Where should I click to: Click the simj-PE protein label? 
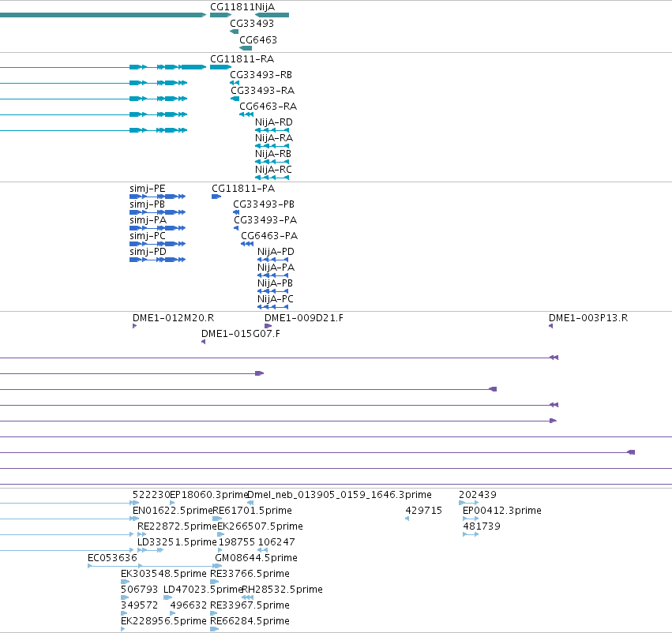(x=148, y=189)
